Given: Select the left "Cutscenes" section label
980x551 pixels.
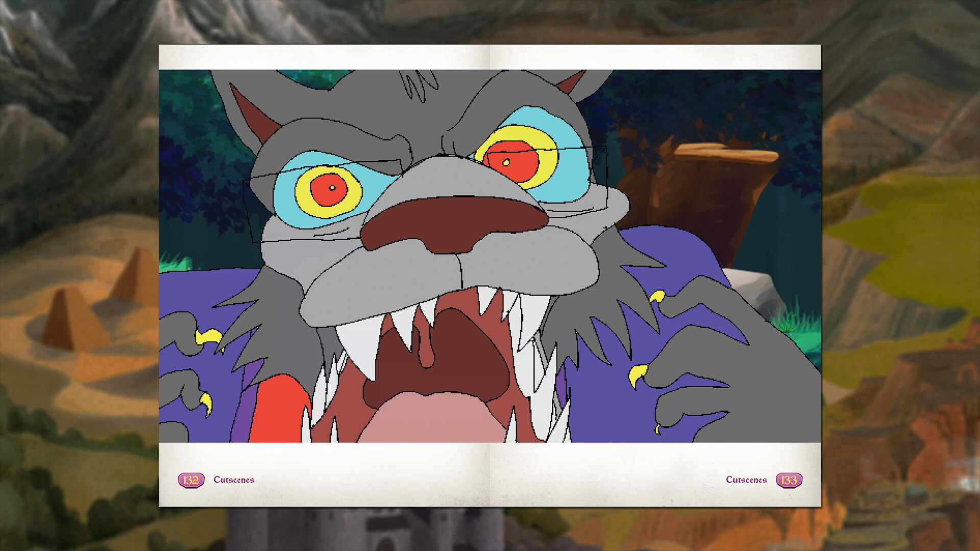Looking at the screenshot, I should pyautogui.click(x=234, y=480).
